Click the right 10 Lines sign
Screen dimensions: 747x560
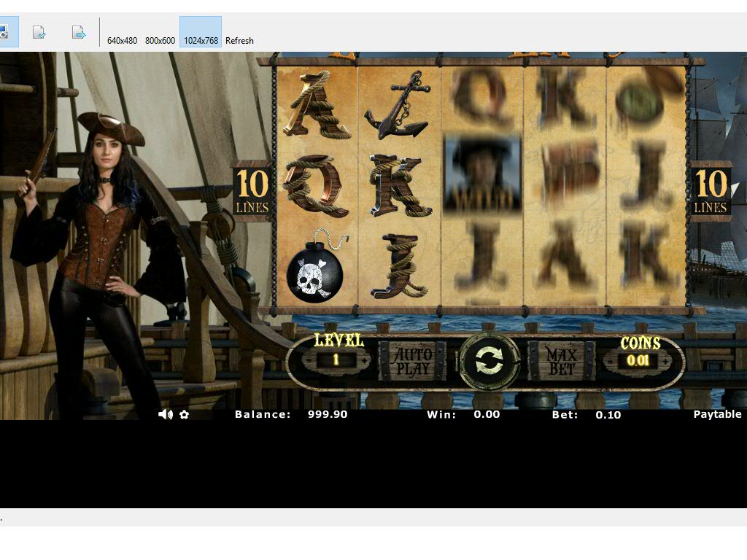(710, 192)
